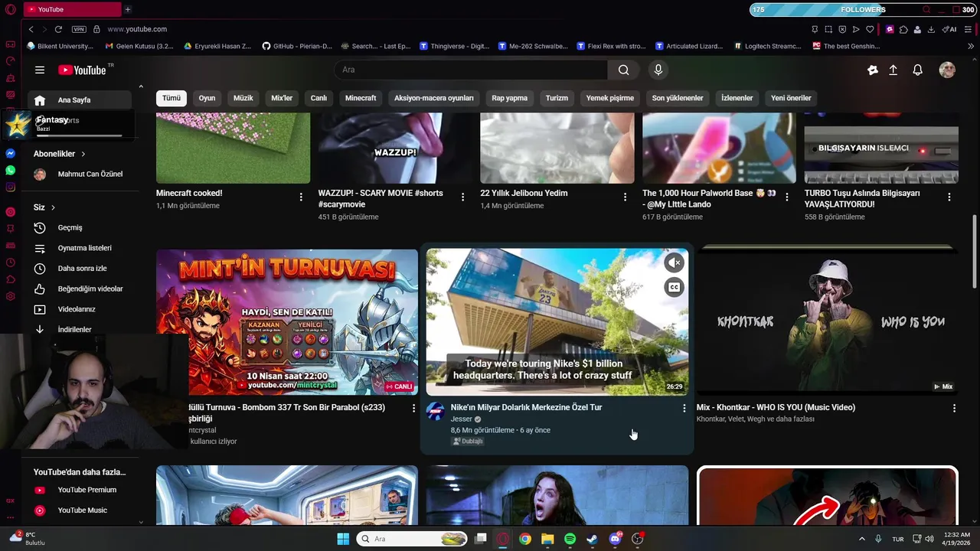The width and height of the screenshot is (980, 551).
Task: Toggle the ad blocker shield icon
Action: click(x=842, y=29)
